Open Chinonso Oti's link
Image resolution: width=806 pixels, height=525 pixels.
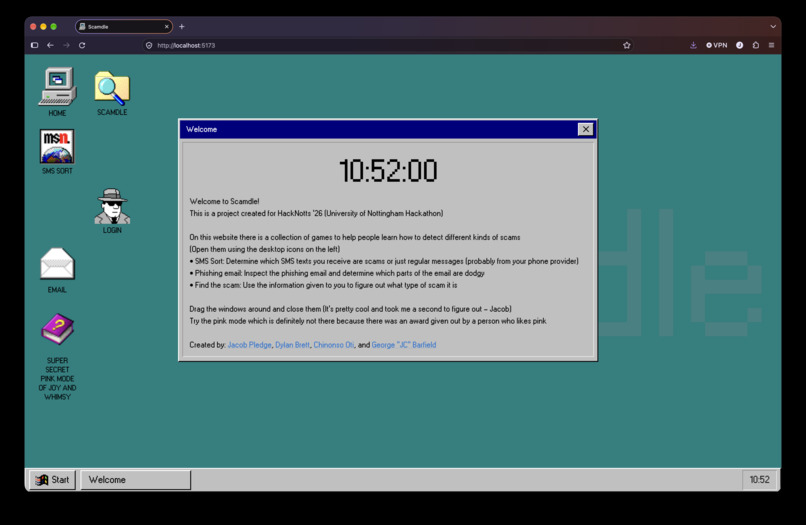coord(334,345)
